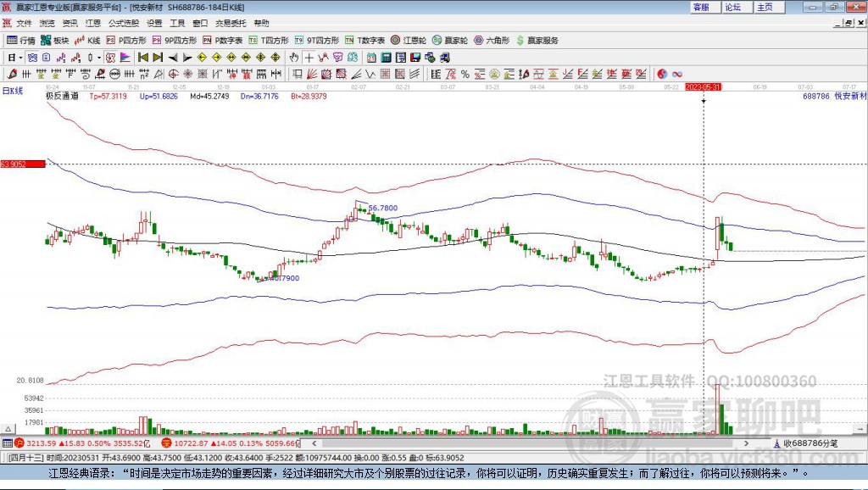868x490 pixels.
Task: Click the black left-arrow previous icon
Action: pyautogui.click(x=173, y=58)
